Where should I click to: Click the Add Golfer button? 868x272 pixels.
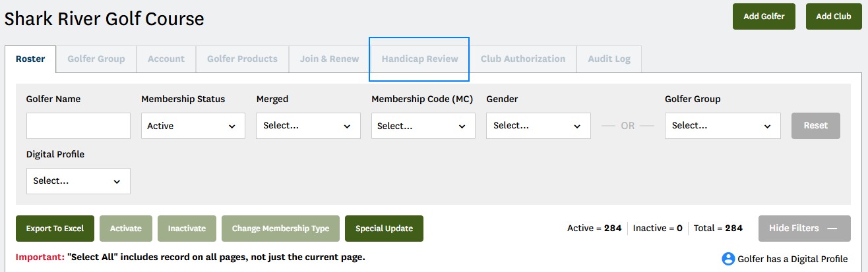pos(764,16)
